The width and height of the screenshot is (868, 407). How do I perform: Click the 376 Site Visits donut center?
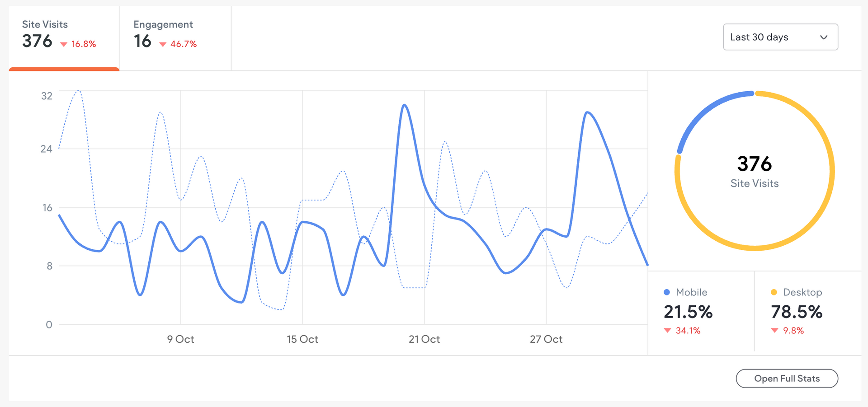(755, 170)
